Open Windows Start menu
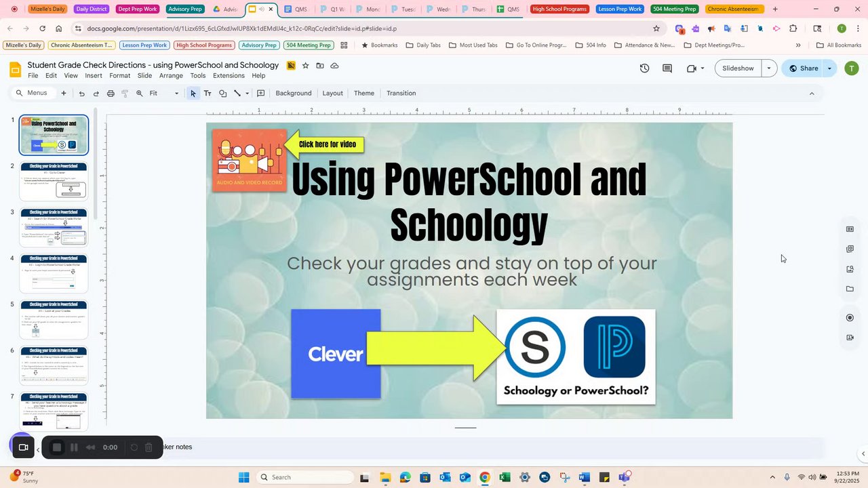868x488 pixels. point(244,477)
